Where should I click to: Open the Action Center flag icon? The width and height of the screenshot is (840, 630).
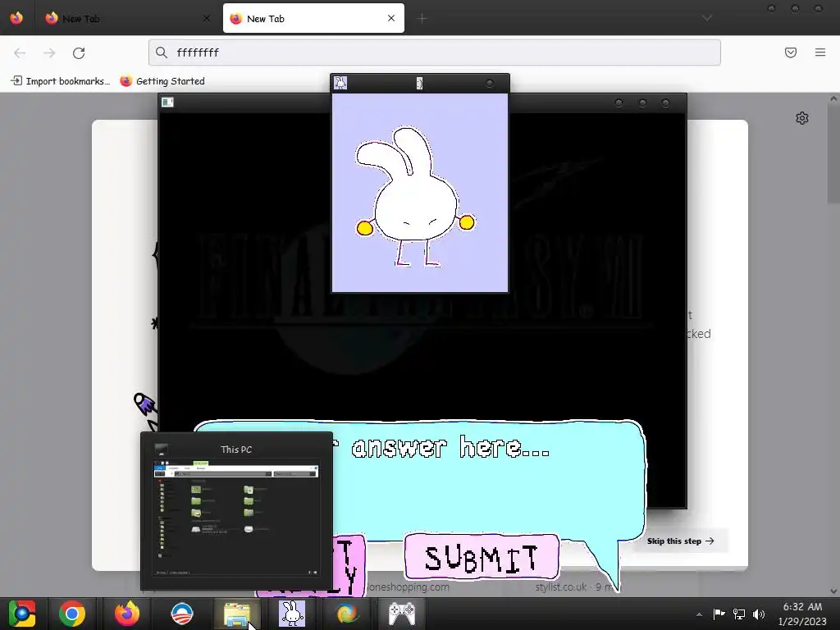719,614
